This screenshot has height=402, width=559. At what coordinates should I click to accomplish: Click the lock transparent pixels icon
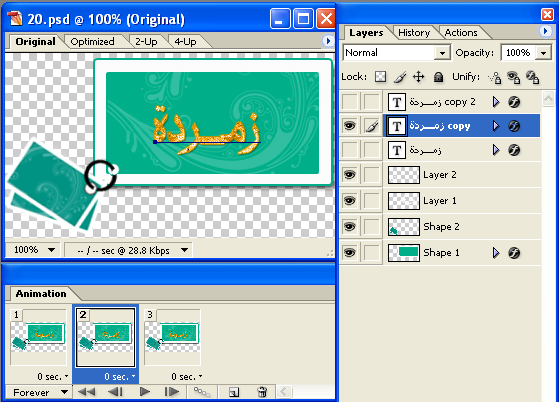point(380,76)
